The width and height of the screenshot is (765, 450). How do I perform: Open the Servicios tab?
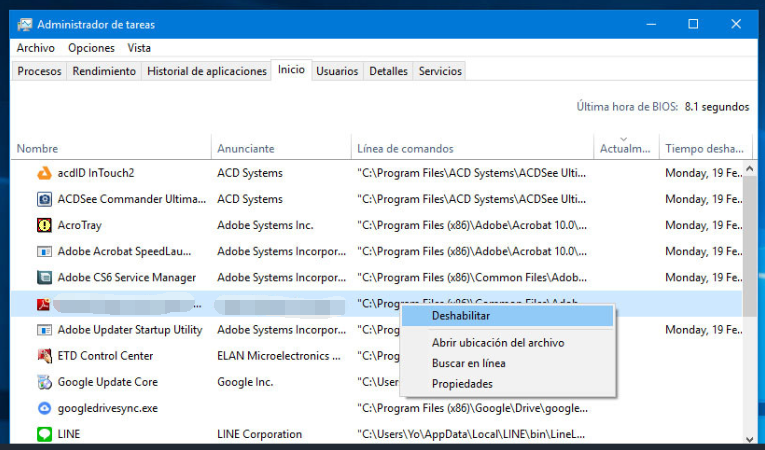point(440,71)
